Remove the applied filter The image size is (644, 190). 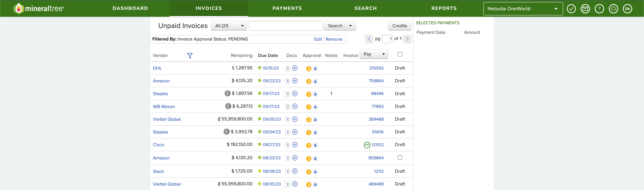click(334, 39)
